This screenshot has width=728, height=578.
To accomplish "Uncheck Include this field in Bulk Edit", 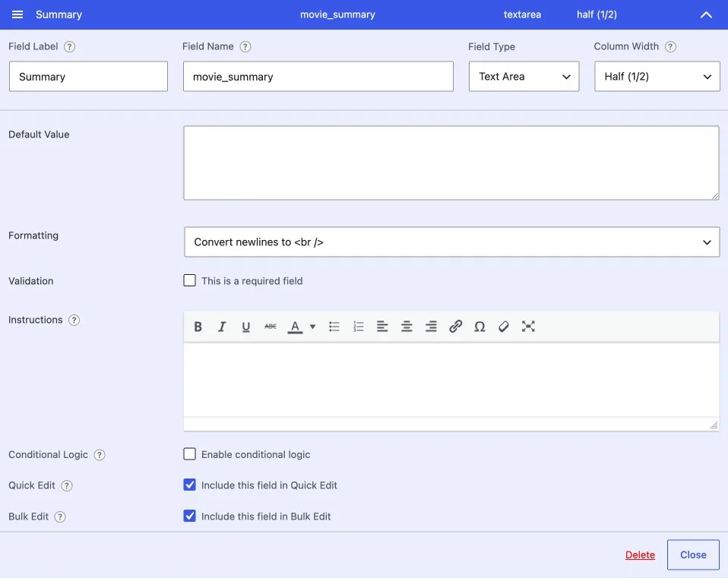I will 189,516.
